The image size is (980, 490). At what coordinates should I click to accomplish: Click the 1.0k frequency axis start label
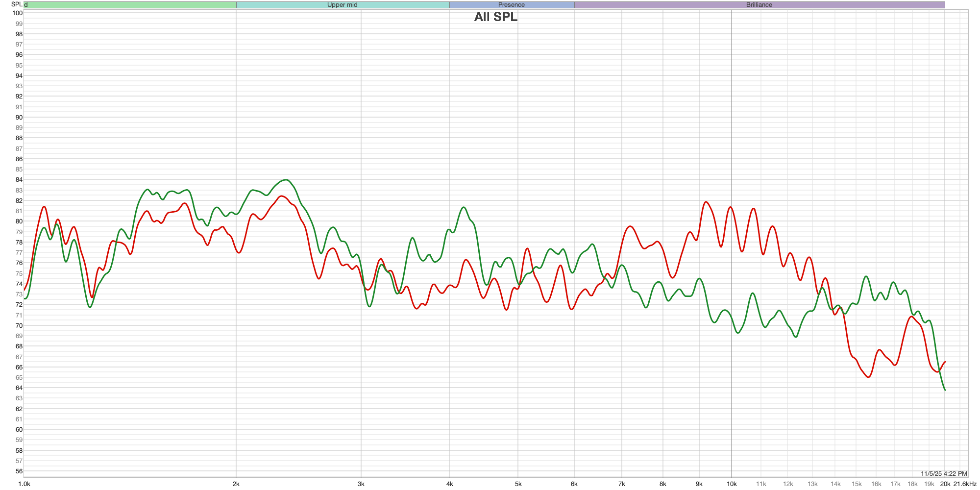tap(24, 484)
